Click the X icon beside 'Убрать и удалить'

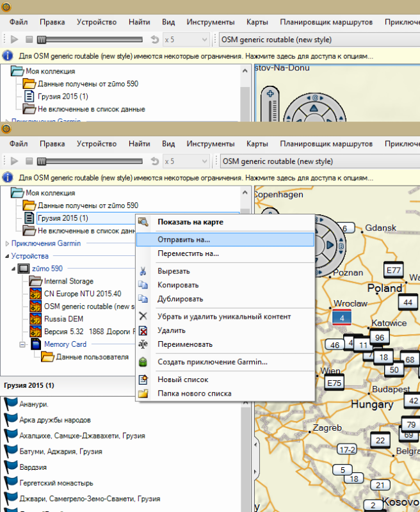143,316
